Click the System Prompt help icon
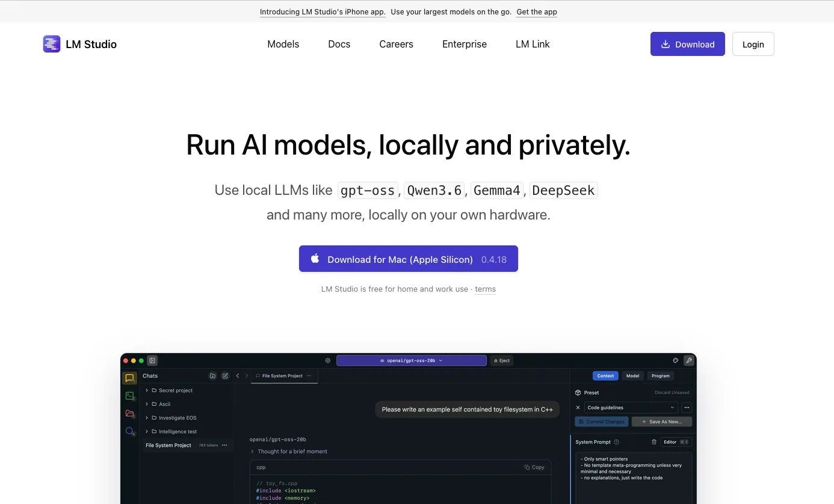834x504 pixels. tap(617, 442)
